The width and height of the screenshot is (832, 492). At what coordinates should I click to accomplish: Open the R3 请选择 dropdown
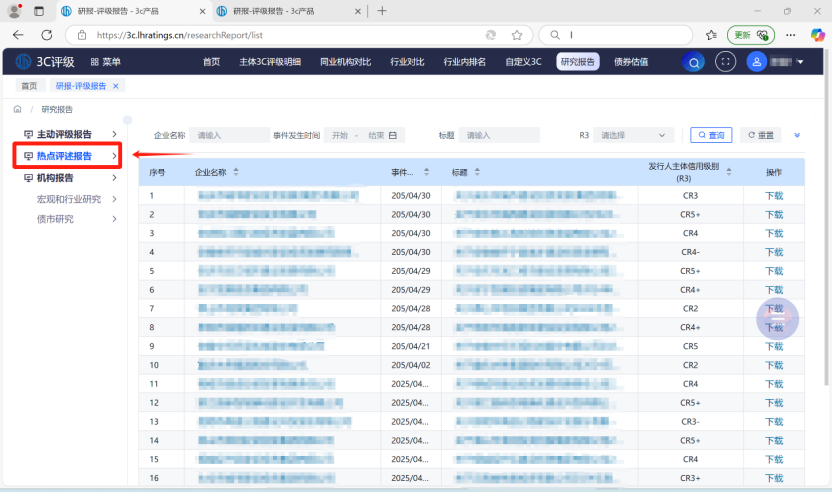coord(634,135)
